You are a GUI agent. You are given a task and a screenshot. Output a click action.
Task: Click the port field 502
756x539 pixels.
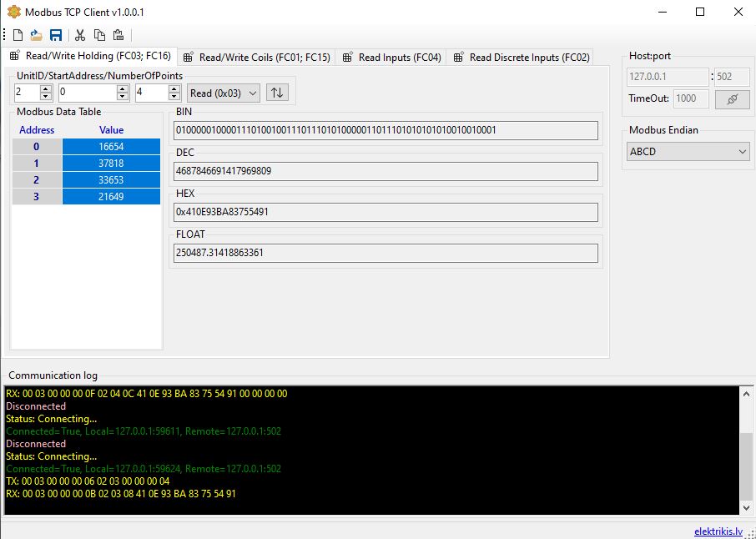[x=732, y=77]
